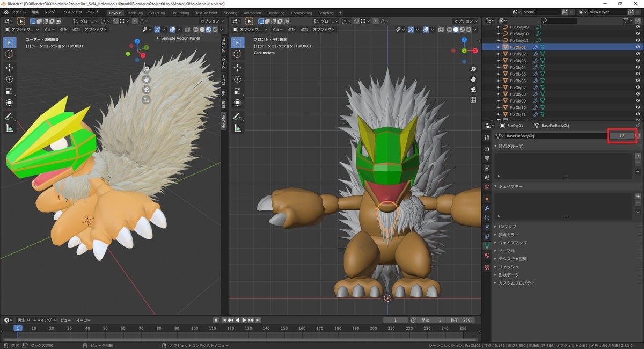Switch perspective/orthographic grid icon in front-view viewport
The height and width of the screenshot is (349, 644).
click(473, 100)
